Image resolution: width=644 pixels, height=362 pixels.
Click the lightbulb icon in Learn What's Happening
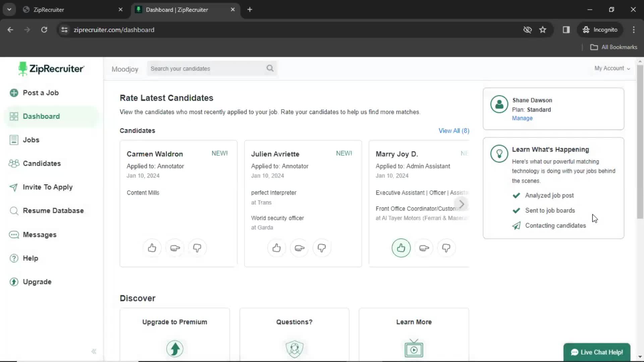tap(499, 154)
